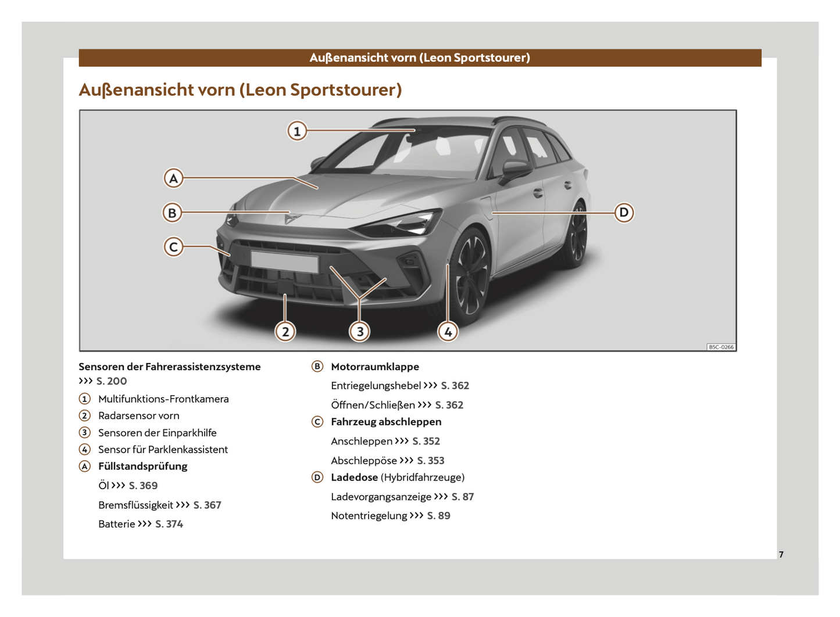Click callout circle B in the car diagram
The width and height of the screenshot is (840, 617).
tap(172, 213)
